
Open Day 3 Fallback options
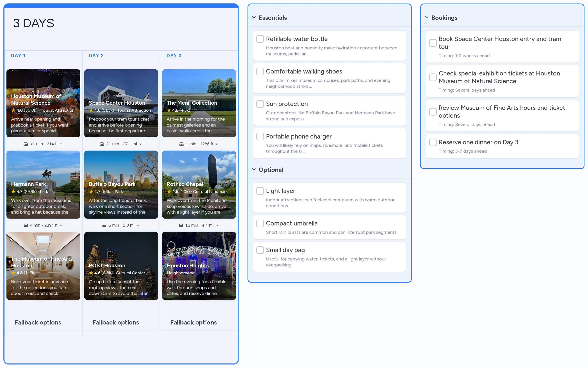click(193, 322)
